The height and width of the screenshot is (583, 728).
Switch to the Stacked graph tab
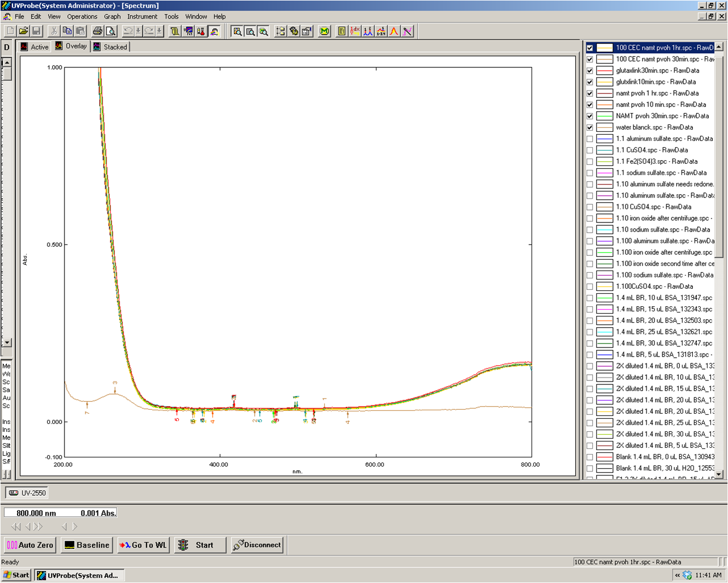[110, 47]
